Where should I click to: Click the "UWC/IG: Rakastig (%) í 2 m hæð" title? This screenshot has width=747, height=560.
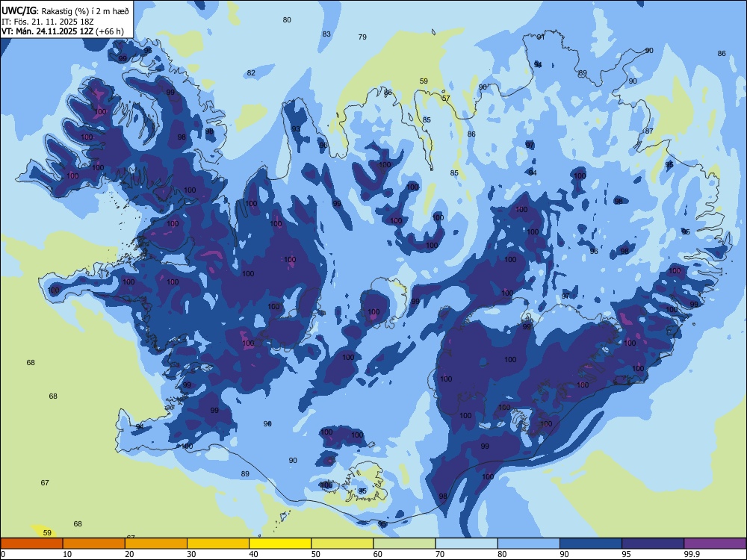click(65, 11)
